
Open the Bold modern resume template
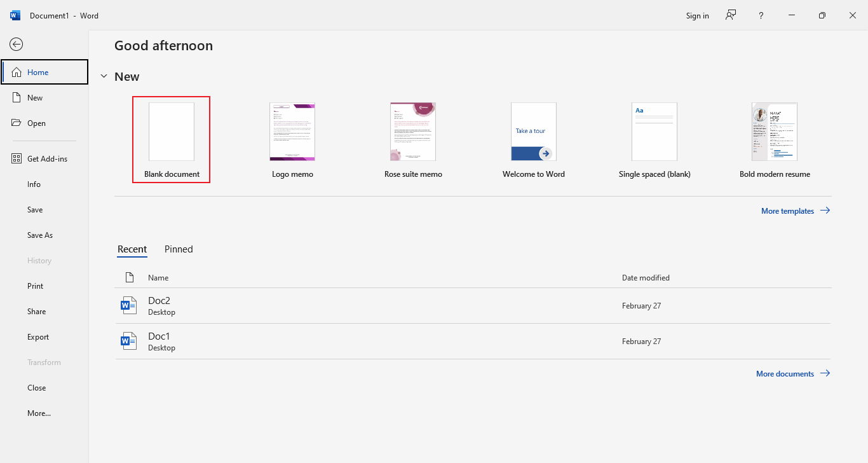774,139
